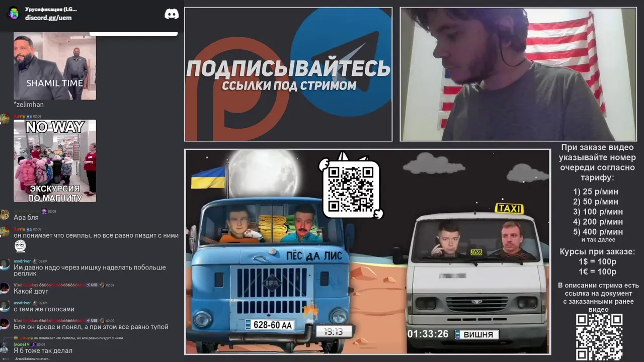Click the QR code under the price list
Viewport: 644px width, 362px height.
(599, 337)
